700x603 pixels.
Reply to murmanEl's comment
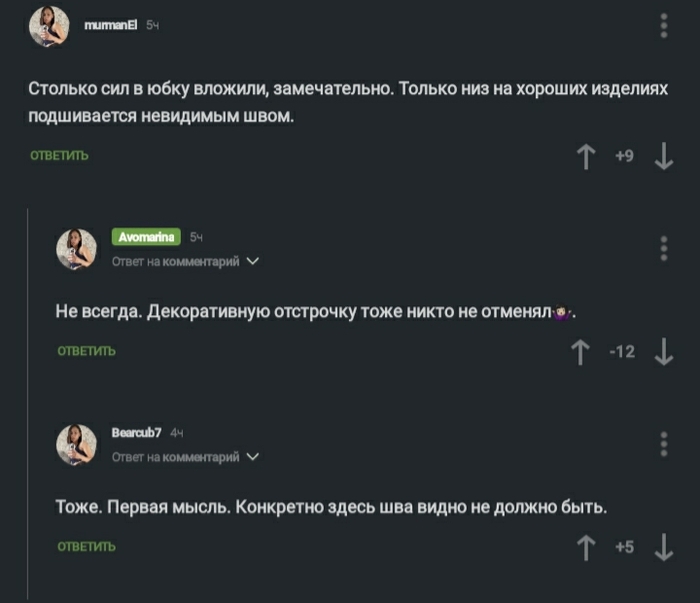click(59, 156)
